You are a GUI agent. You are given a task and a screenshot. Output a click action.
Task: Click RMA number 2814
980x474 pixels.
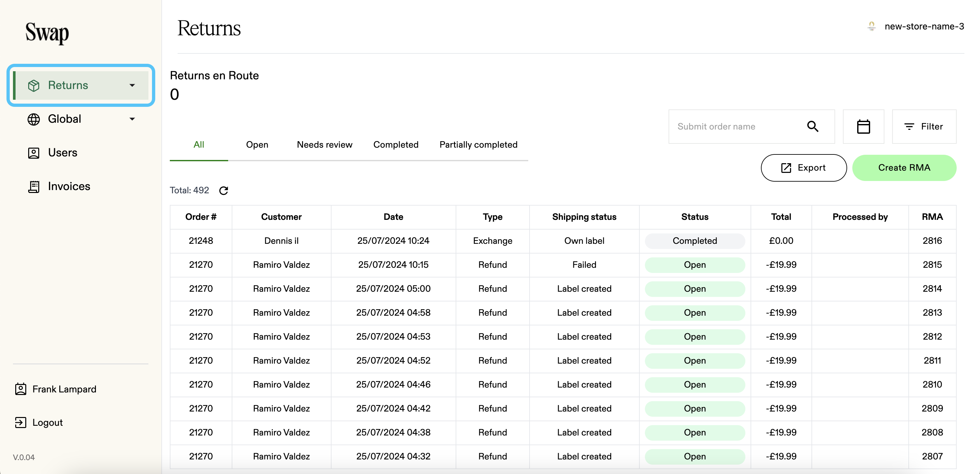tap(932, 289)
